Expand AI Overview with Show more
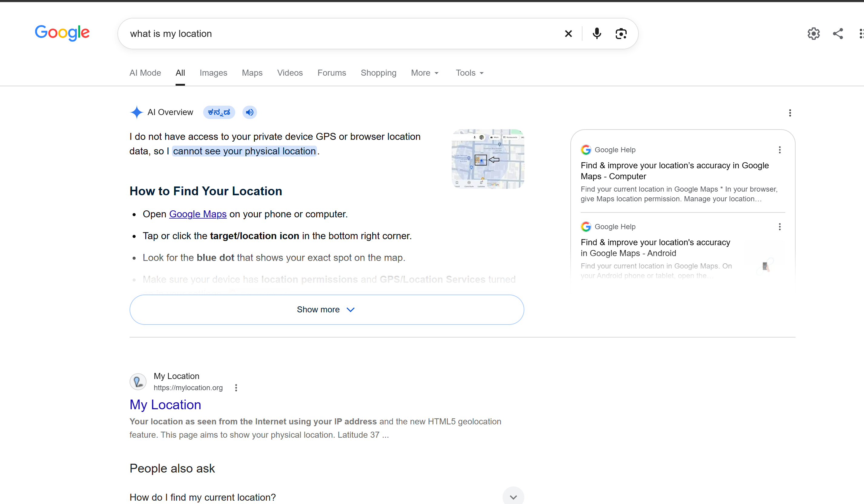The image size is (864, 504). (x=326, y=310)
